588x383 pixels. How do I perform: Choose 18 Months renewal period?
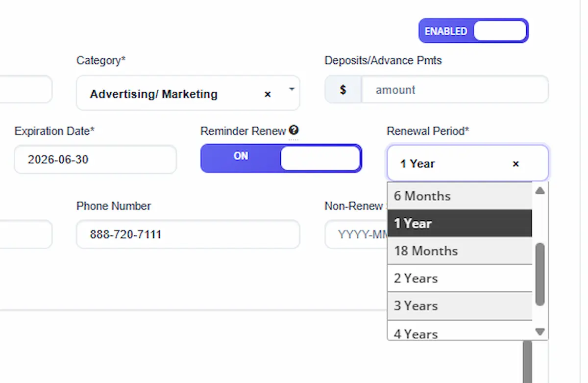(x=426, y=251)
